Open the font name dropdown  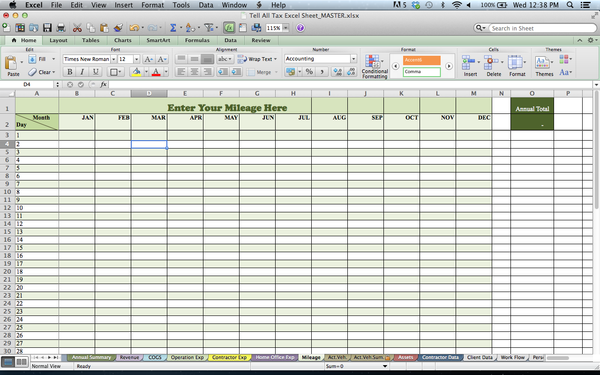[x=114, y=59]
